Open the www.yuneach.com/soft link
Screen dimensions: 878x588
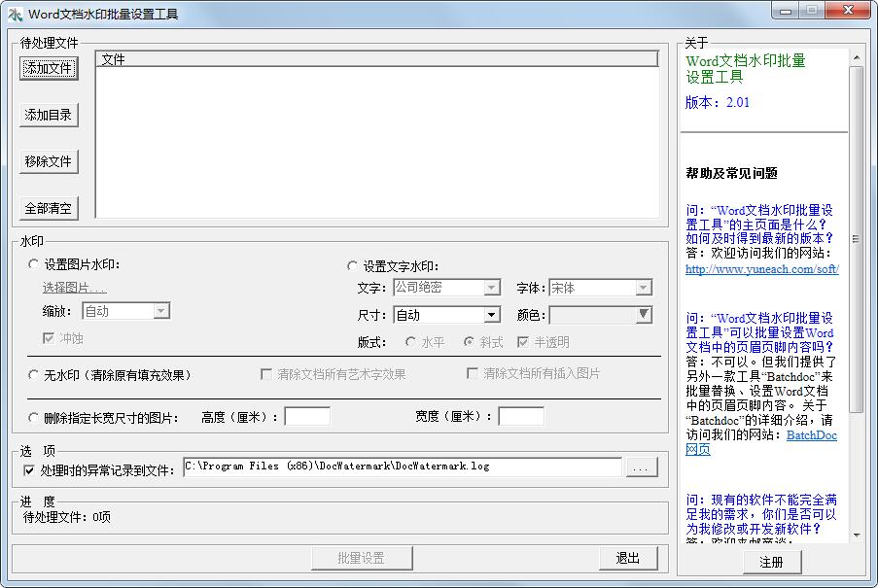[x=761, y=269]
